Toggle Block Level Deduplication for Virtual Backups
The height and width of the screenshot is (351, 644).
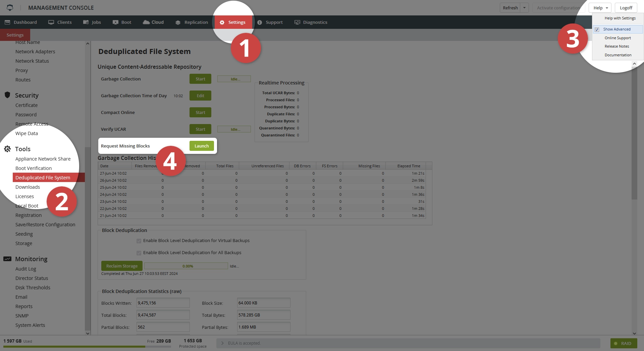pyautogui.click(x=139, y=241)
